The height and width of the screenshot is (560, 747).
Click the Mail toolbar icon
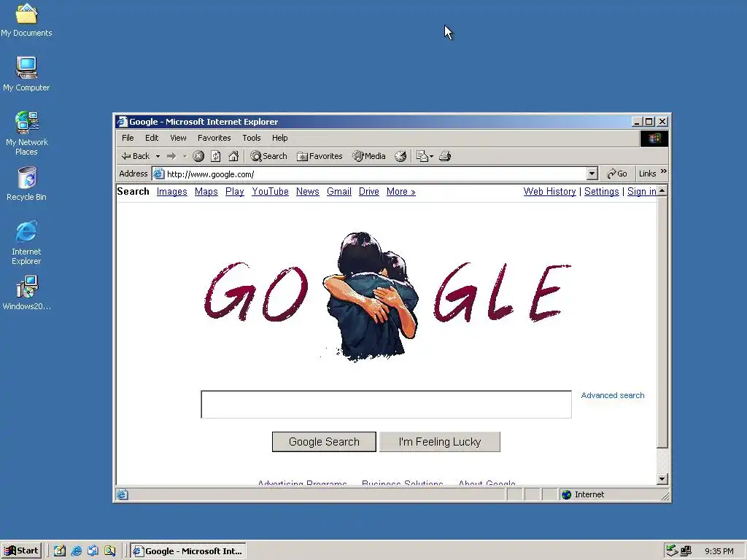(422, 156)
